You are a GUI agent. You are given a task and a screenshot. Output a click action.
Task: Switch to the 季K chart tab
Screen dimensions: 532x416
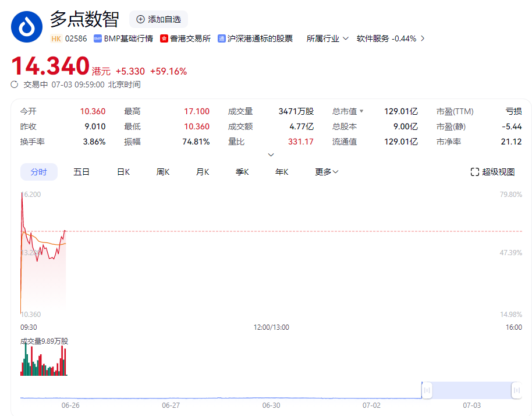pyautogui.click(x=242, y=172)
